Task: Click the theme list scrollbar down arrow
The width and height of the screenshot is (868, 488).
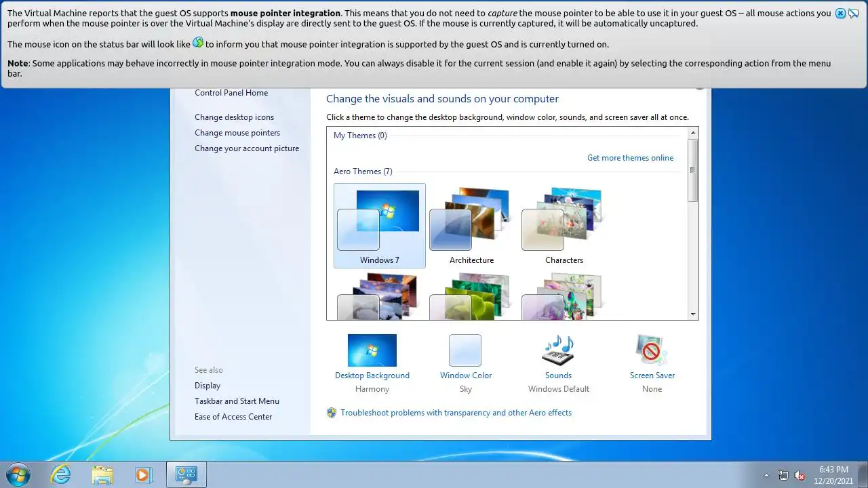Action: pos(692,314)
